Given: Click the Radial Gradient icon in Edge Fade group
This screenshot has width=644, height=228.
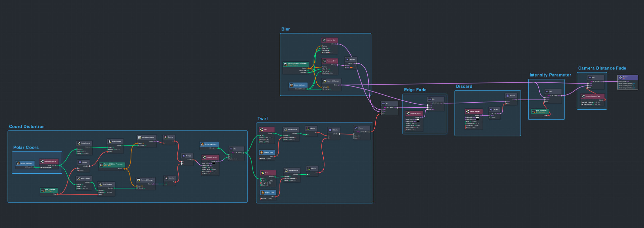Looking at the screenshot, I should (408, 113).
